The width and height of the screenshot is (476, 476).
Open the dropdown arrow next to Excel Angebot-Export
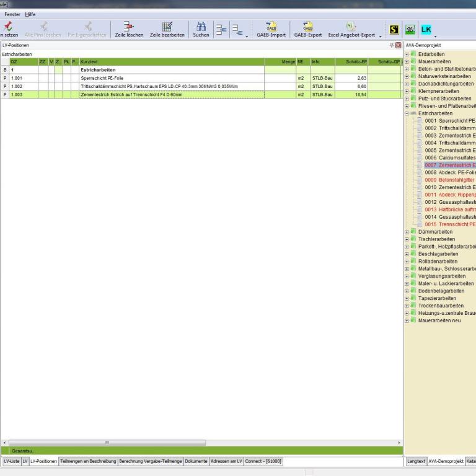click(x=381, y=37)
